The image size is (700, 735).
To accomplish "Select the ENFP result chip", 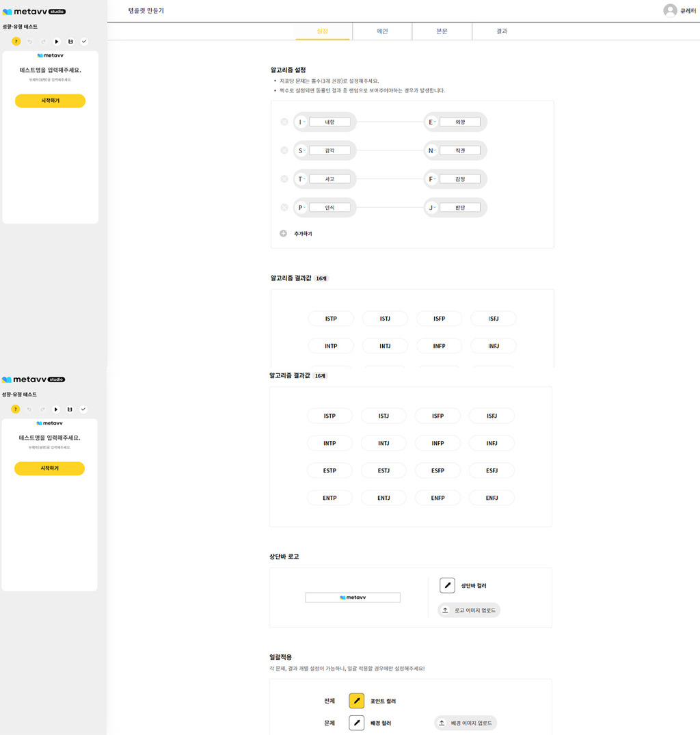I will [437, 498].
